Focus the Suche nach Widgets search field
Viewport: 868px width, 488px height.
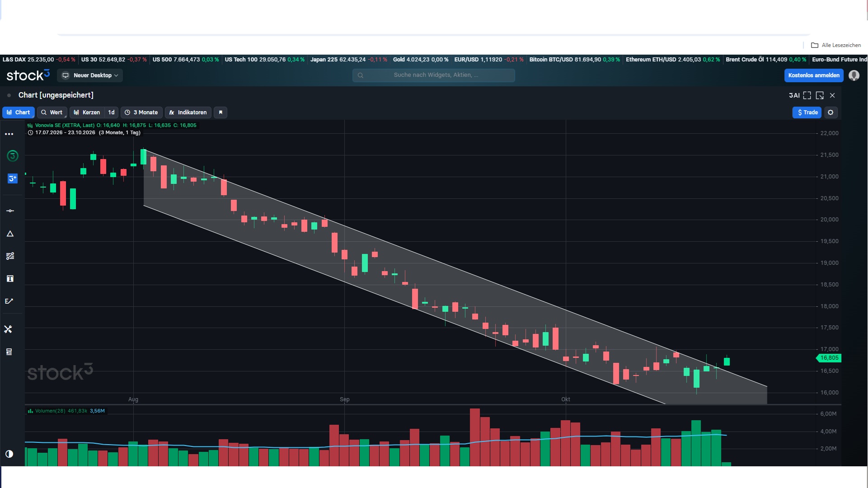tap(434, 75)
